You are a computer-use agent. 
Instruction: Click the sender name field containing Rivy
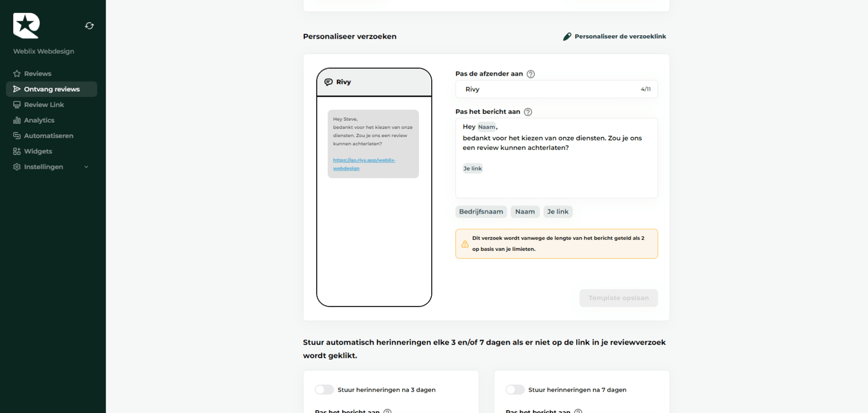(548, 90)
